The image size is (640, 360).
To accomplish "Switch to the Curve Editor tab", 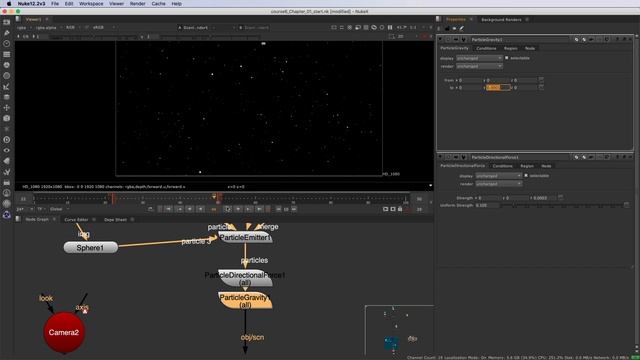I will coord(76,220).
